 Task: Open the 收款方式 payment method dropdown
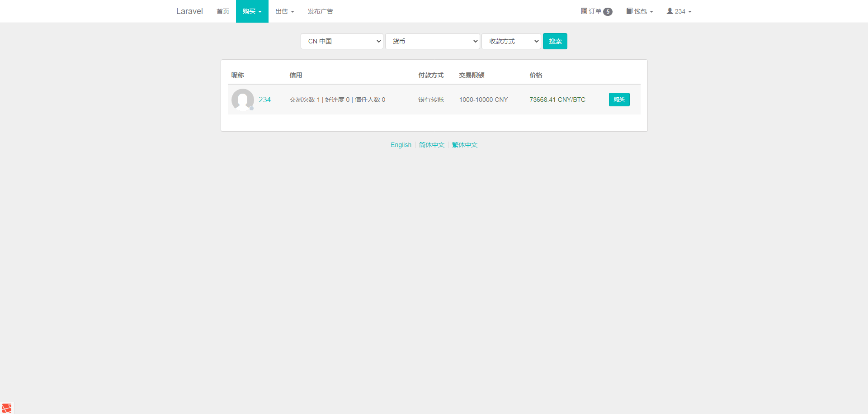point(511,41)
